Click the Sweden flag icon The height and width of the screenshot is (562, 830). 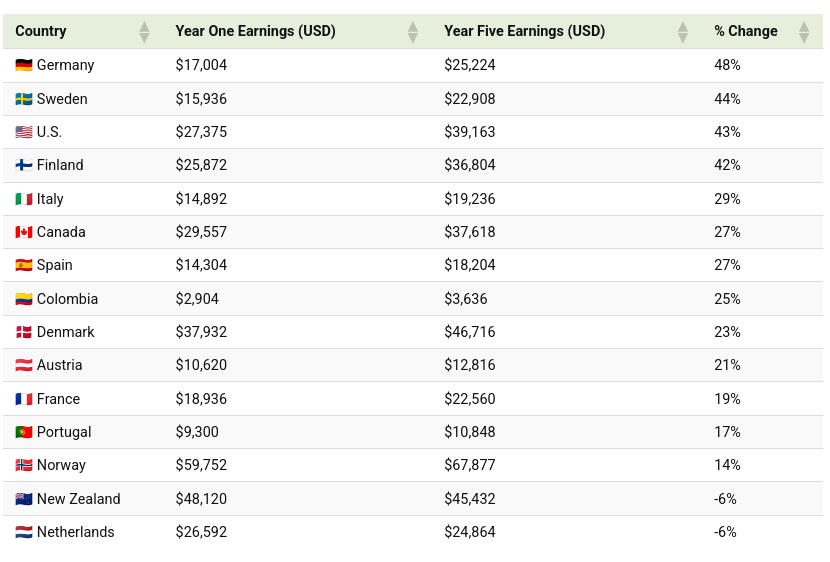[24, 99]
